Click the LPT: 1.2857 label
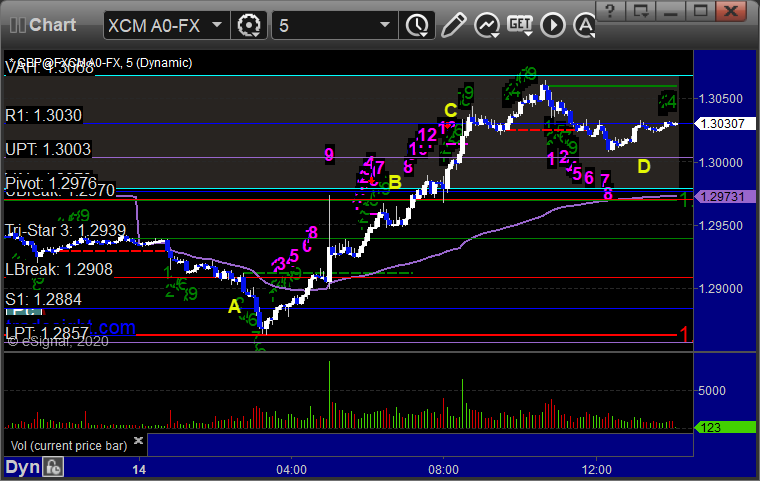Image resolution: width=760 pixels, height=481 pixels. (x=47, y=333)
